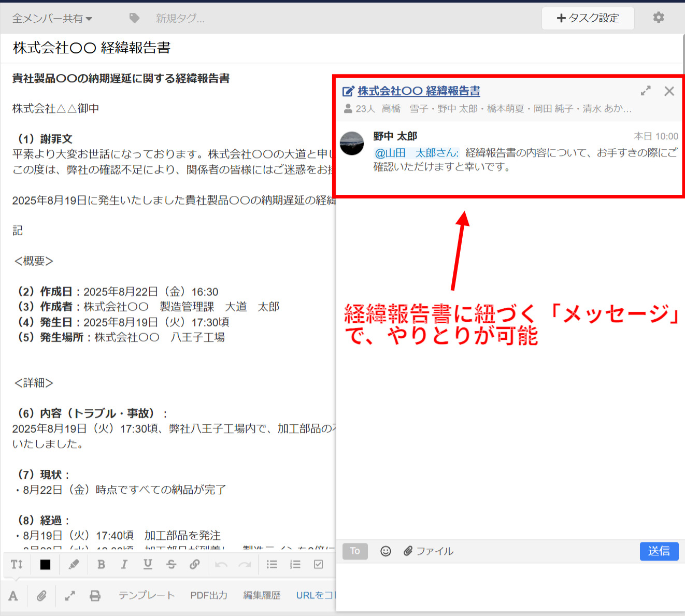This screenshot has height=616, width=685.
Task: Click the insert link icon
Action: tap(195, 564)
